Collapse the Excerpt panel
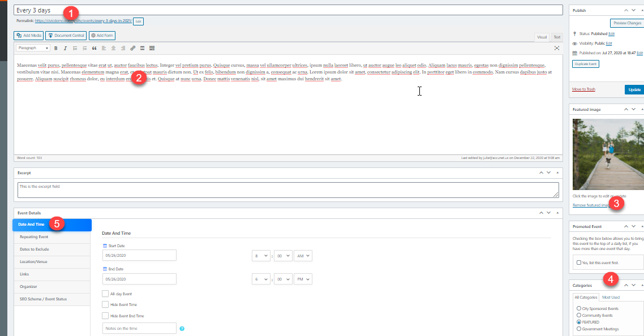Screen dimensions: 644x336 click(557, 173)
